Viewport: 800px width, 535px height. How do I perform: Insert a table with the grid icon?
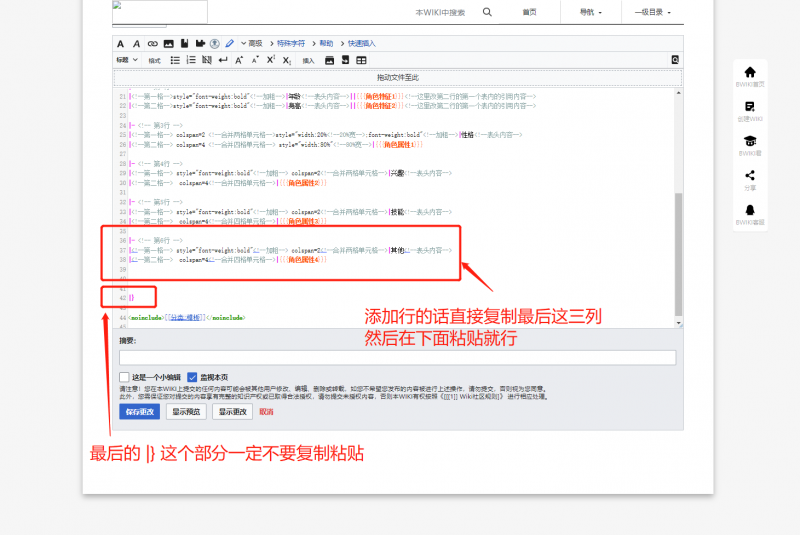361,60
